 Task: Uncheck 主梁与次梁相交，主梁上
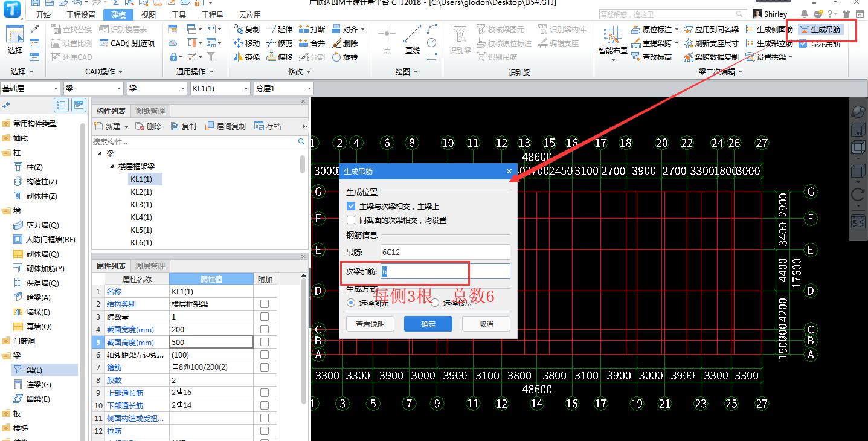click(351, 206)
